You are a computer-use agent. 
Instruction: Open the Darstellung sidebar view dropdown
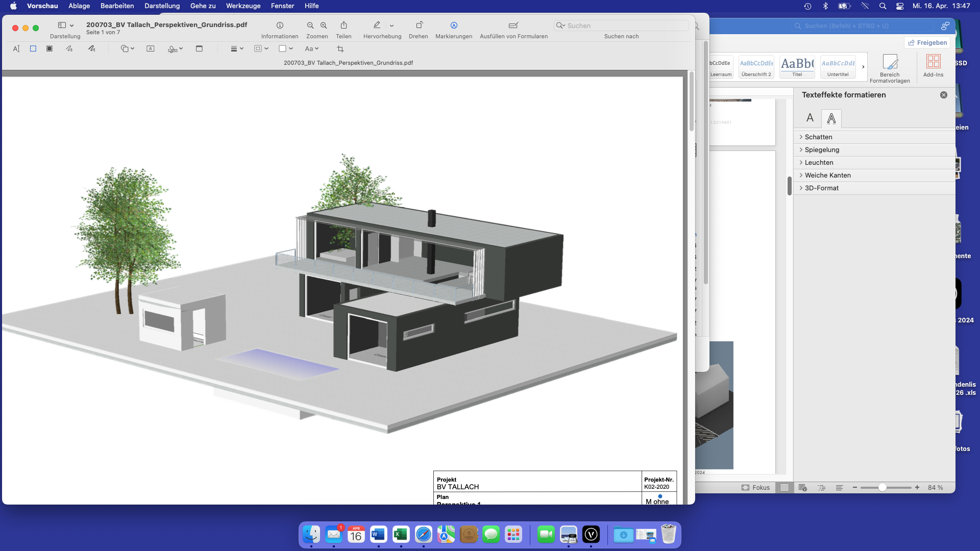[65, 26]
